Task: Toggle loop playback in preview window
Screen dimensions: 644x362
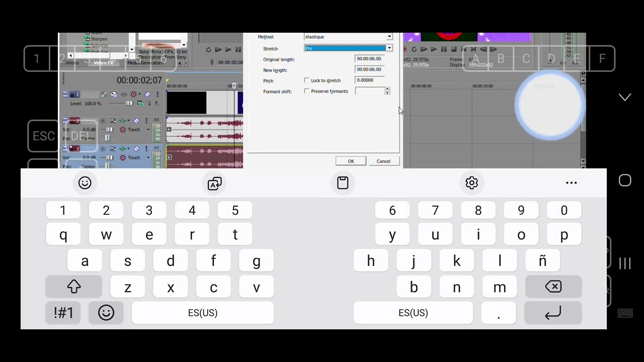Action: click(x=414, y=49)
